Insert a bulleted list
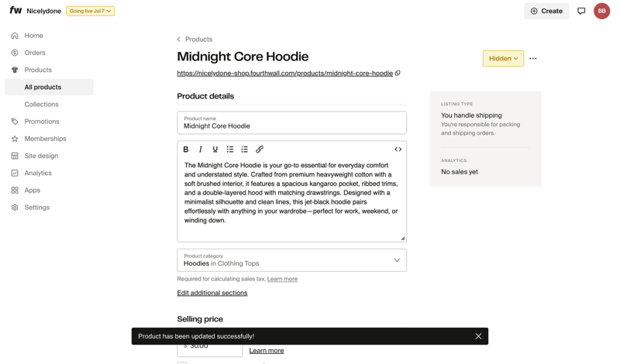620x364 pixels. [230, 149]
